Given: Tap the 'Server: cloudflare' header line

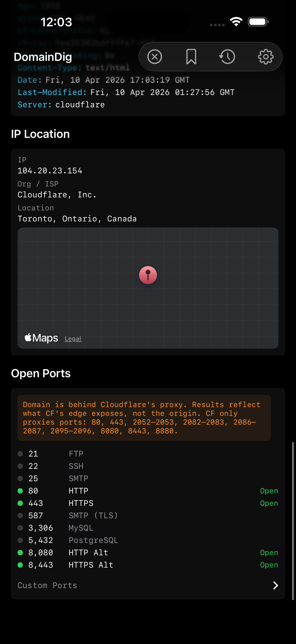Looking at the screenshot, I should (x=61, y=104).
